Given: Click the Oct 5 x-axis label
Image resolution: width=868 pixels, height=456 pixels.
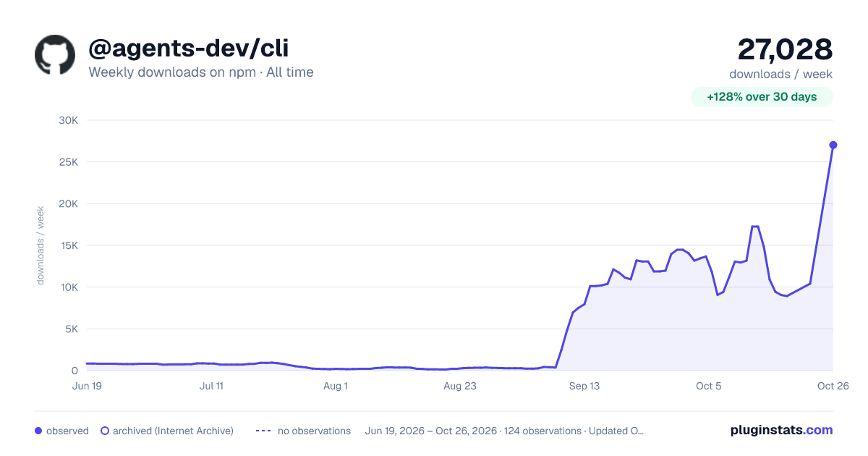Looking at the screenshot, I should pos(709,386).
